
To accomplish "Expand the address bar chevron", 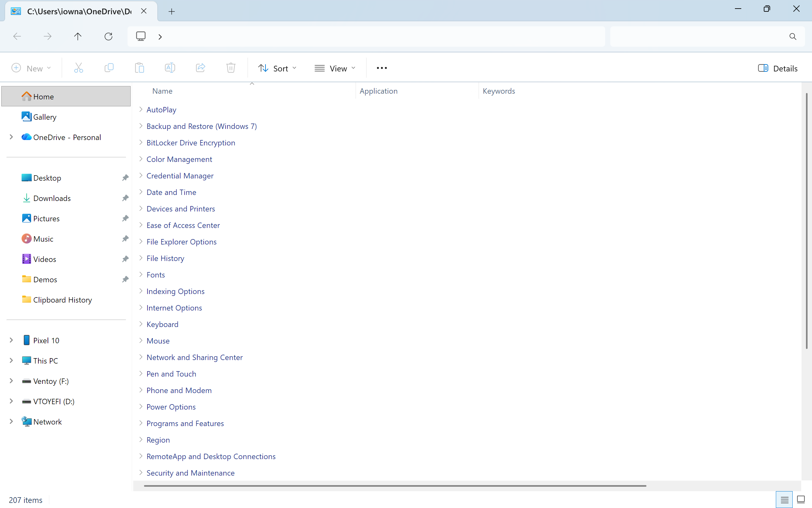I will tap(160, 37).
